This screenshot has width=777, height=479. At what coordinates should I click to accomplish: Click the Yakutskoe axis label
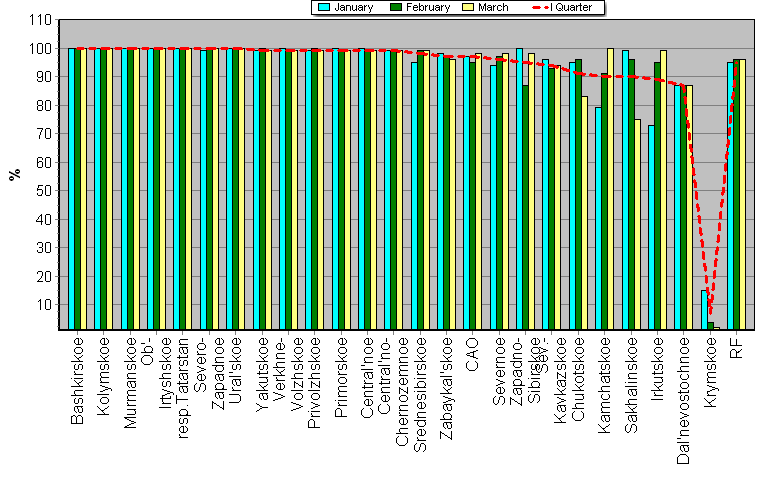click(x=262, y=374)
